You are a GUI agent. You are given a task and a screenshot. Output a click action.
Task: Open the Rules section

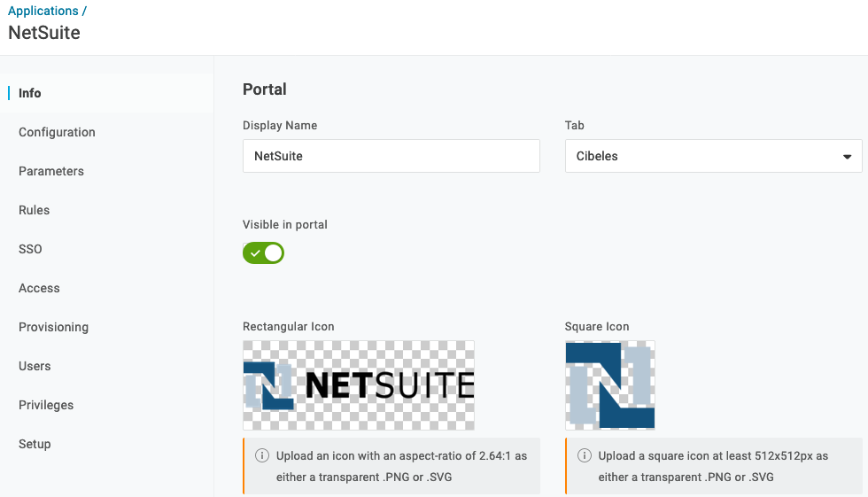35,210
